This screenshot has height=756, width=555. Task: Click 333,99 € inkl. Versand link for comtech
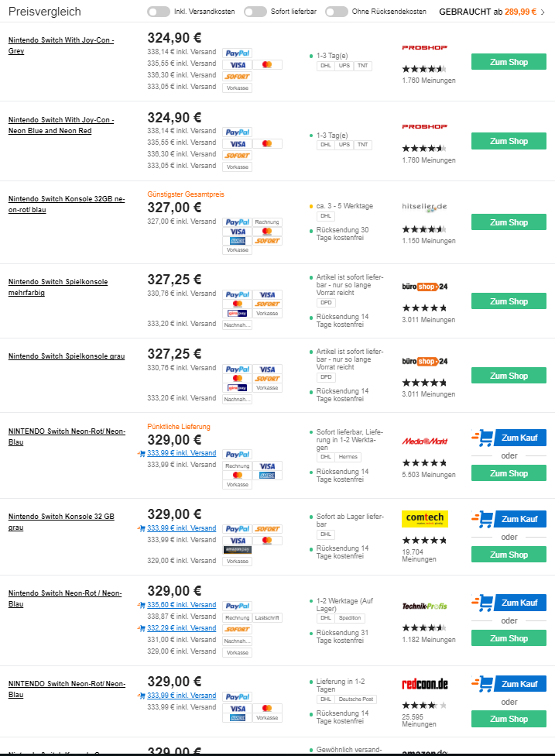182,528
